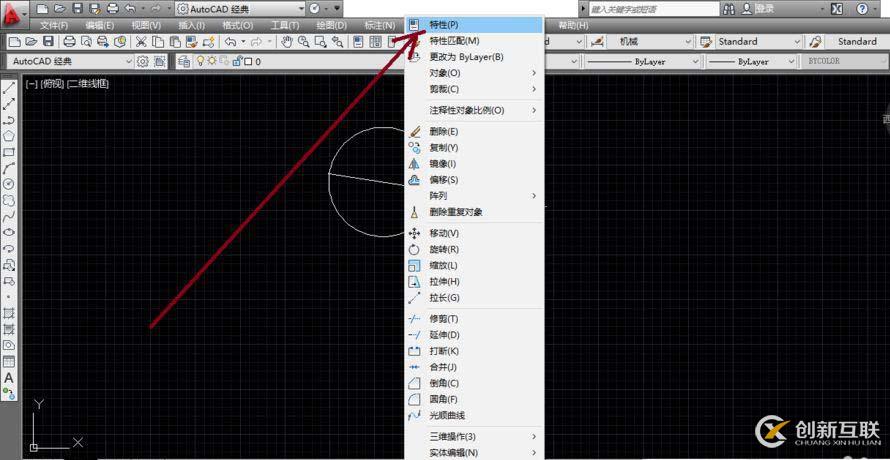Open the 文件(F) menu

coord(54,25)
